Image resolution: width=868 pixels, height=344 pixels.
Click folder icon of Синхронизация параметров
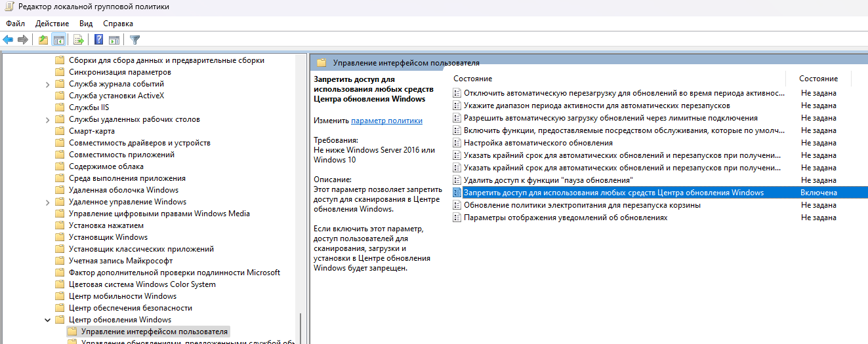pyautogui.click(x=60, y=72)
